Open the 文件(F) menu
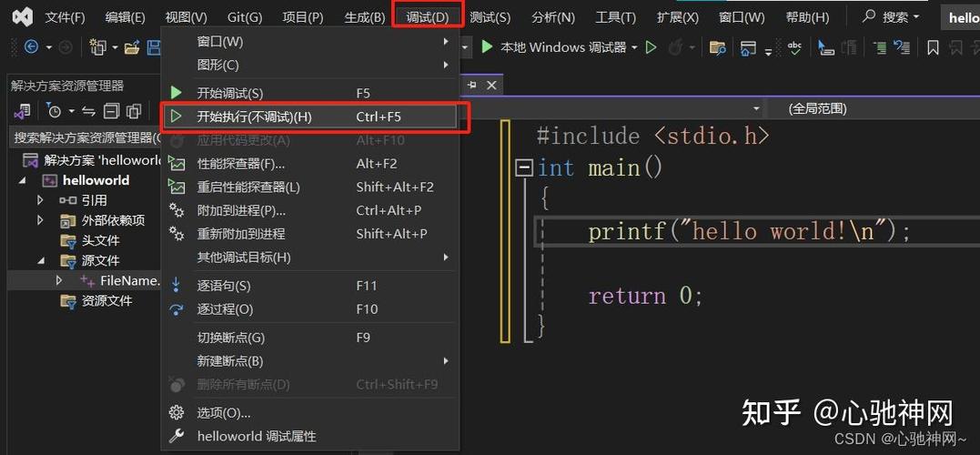 (x=65, y=17)
